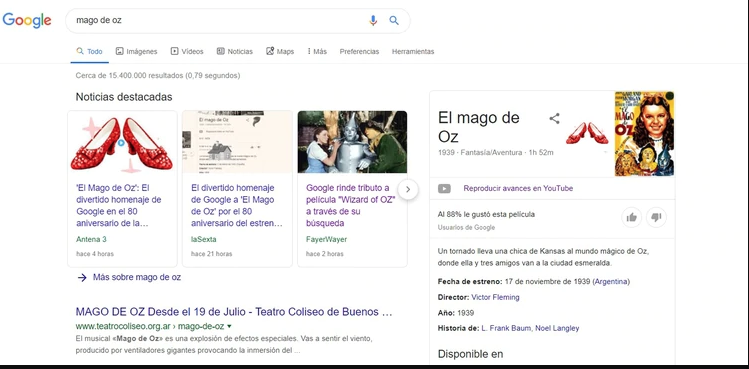The width and height of the screenshot is (749, 369).
Task: Click the ruby slippers easter egg icon
Action: tap(587, 133)
